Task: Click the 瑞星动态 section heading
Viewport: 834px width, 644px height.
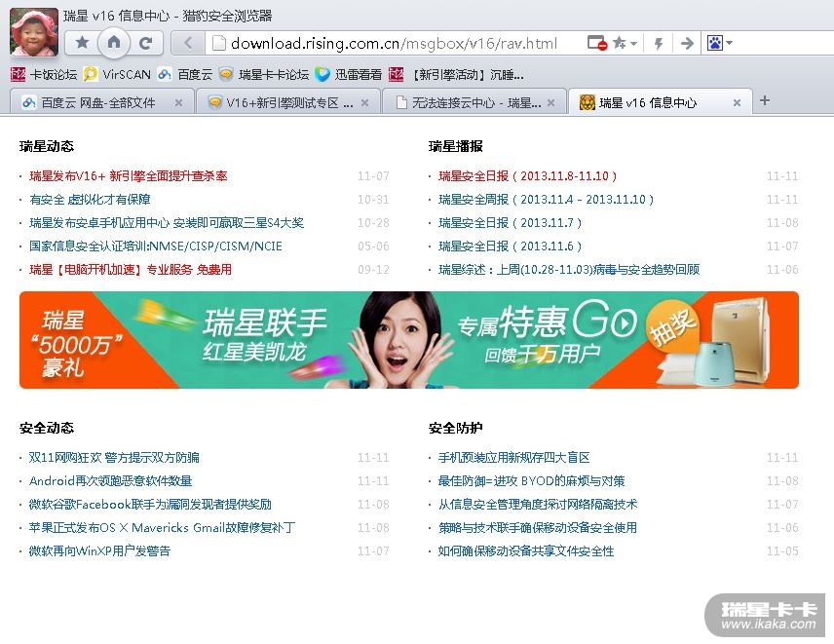Action: 47,146
